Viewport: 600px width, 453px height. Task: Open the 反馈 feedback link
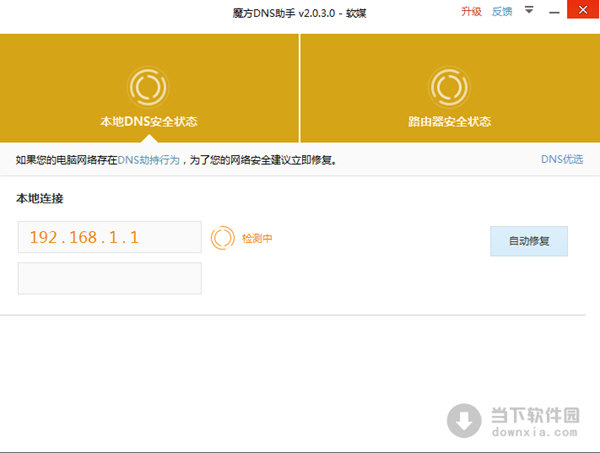[x=502, y=12]
